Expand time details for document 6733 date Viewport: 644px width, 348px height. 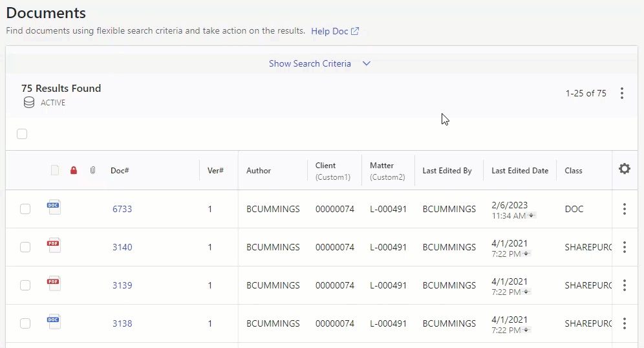tap(530, 215)
